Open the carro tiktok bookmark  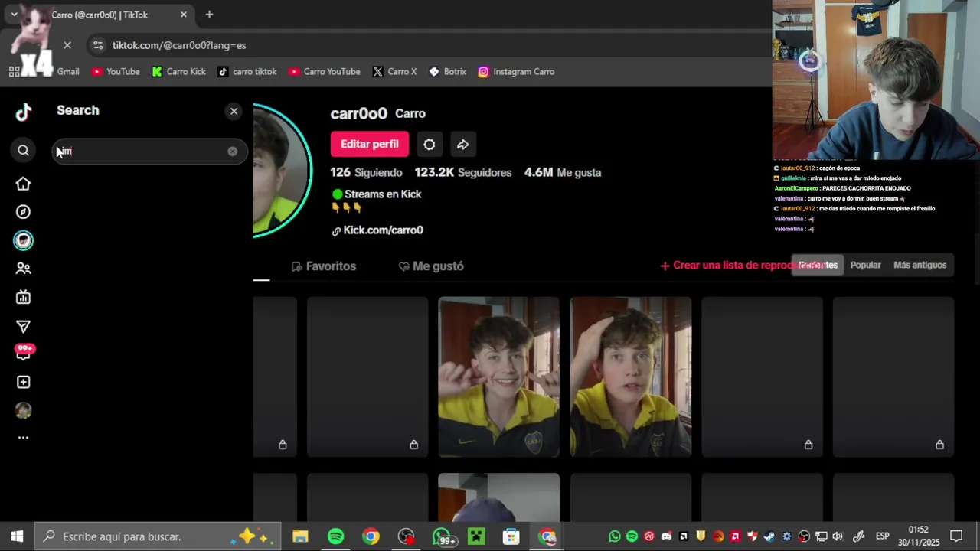tap(247, 71)
